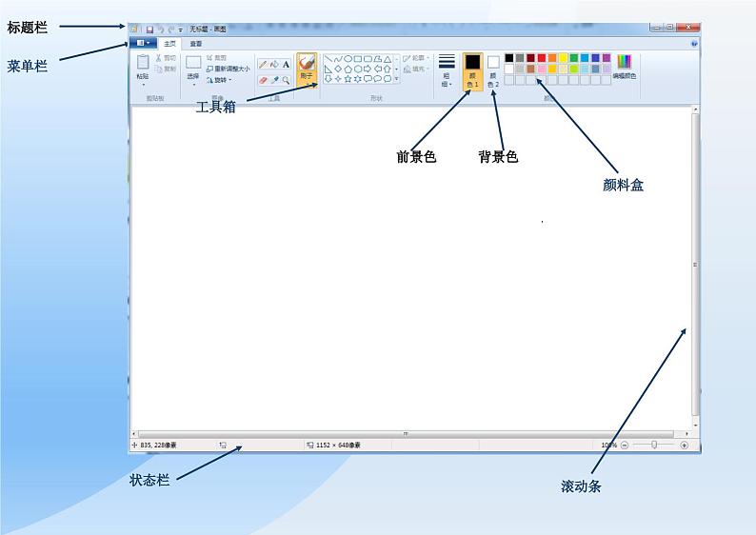Open the shape Fill (填充) dropdown
The height and width of the screenshot is (535, 756).
416,69
